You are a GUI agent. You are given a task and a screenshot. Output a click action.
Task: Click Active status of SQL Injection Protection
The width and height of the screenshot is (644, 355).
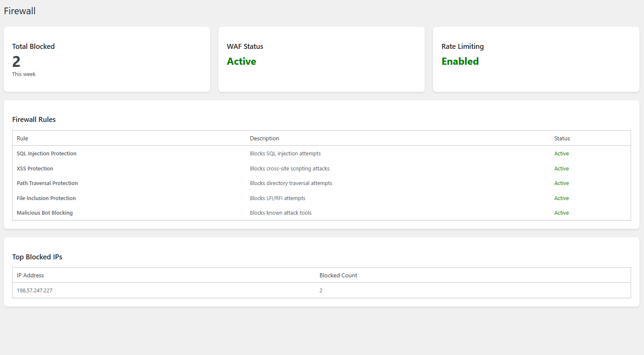point(561,154)
